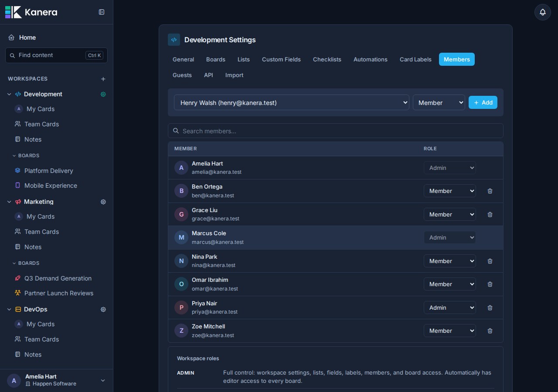Switch to Automations tab
This screenshot has height=392, width=558.
[371, 59]
